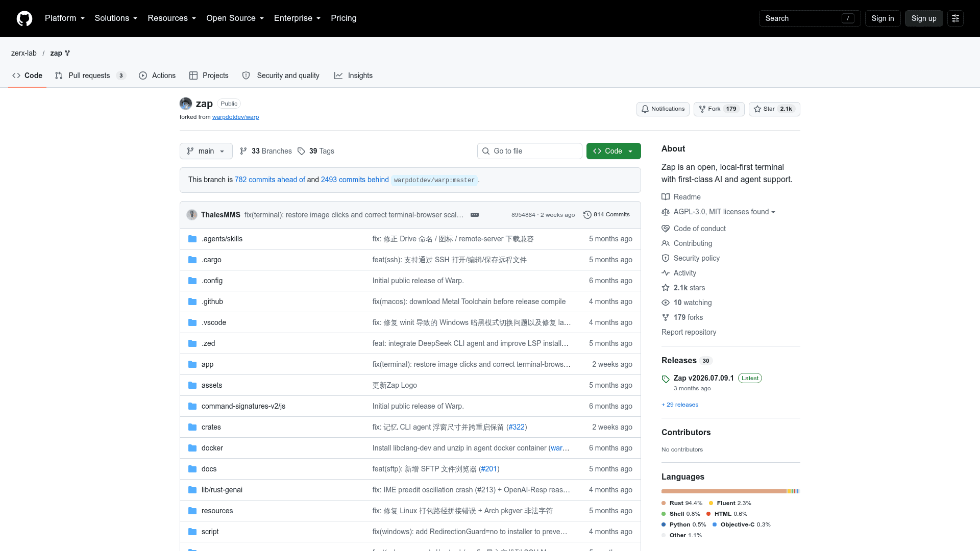The width and height of the screenshot is (980, 551).
Task: Click the bell icon in Notifications
Action: pos(645,109)
